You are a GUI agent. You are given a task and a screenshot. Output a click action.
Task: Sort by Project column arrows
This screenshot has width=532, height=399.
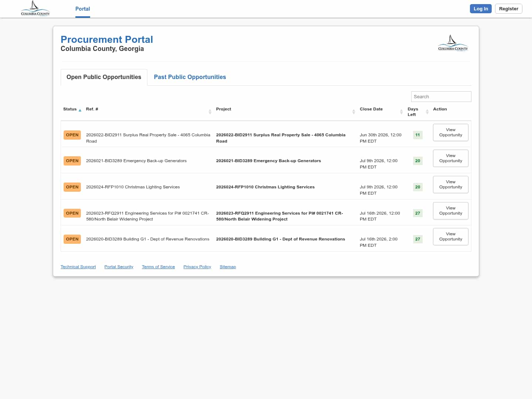pyautogui.click(x=354, y=112)
